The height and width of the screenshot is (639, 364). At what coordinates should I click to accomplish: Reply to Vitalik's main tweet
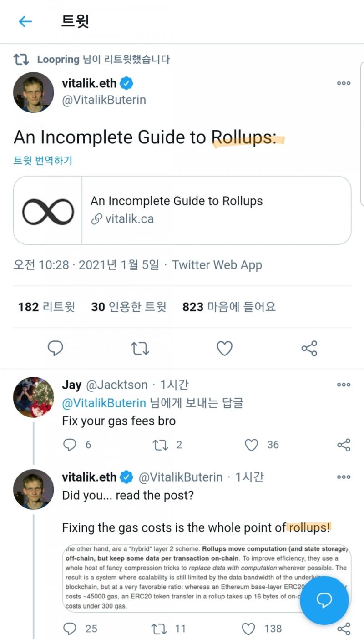click(56, 349)
